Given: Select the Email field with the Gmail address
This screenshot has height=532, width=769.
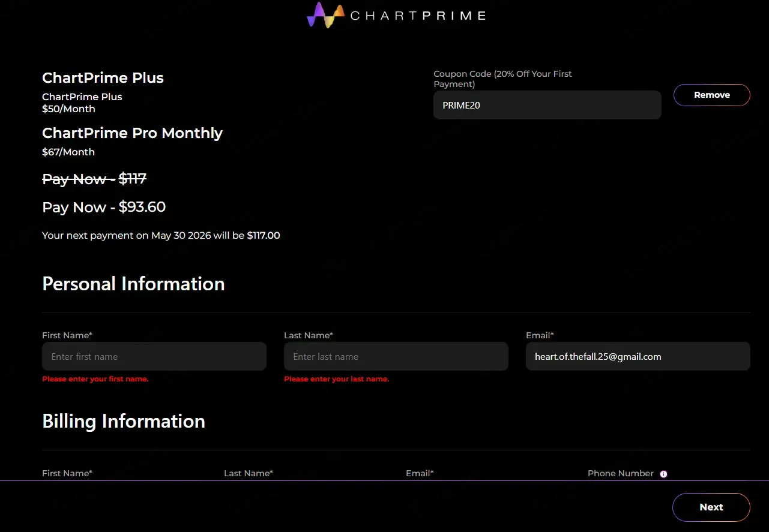Looking at the screenshot, I should (x=638, y=356).
